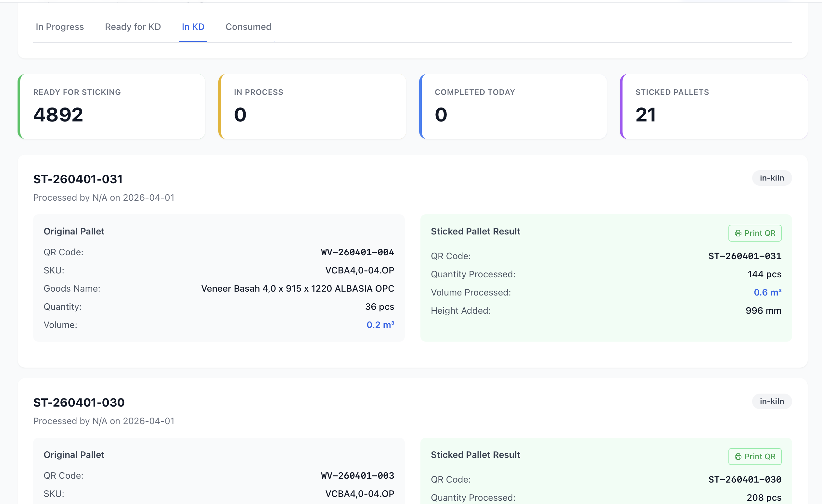Click original pallet code WV-260401-004
822x504 pixels.
[357, 252]
